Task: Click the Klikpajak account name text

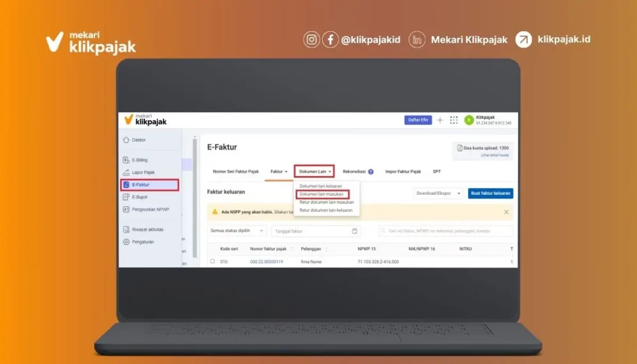Action: tap(485, 118)
